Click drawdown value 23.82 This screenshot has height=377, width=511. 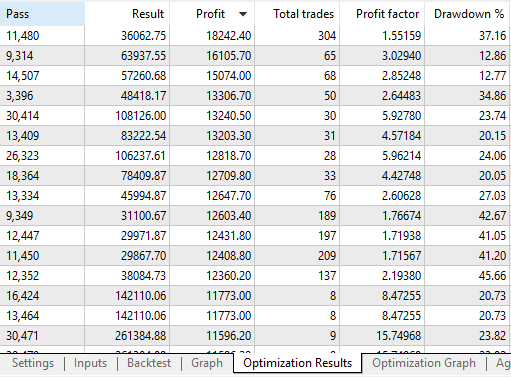[493, 336]
